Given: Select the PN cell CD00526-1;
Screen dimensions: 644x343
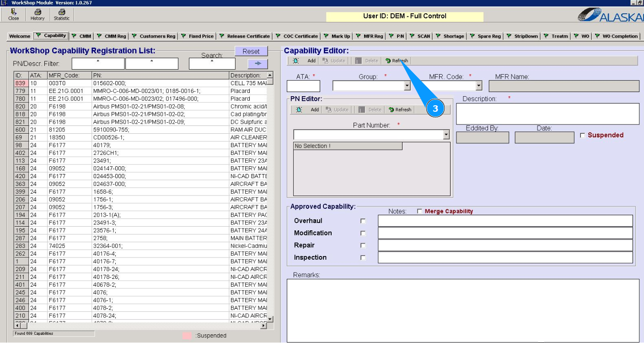Looking at the screenshot, I should click(160, 137).
